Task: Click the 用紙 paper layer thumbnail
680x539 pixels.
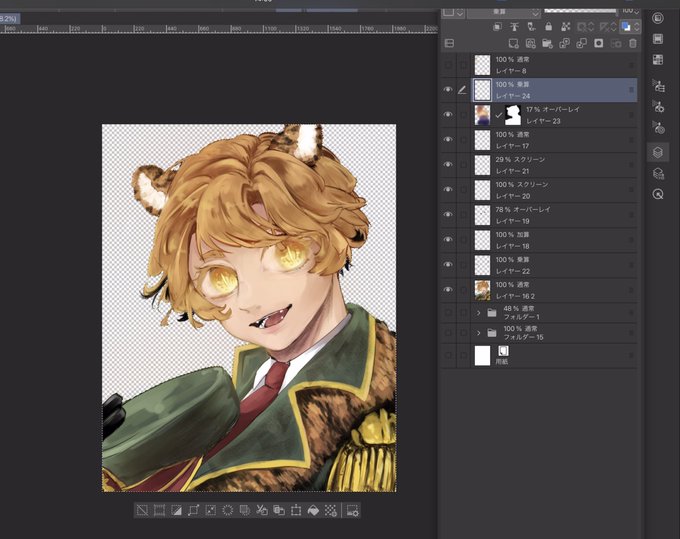Action: click(x=482, y=356)
